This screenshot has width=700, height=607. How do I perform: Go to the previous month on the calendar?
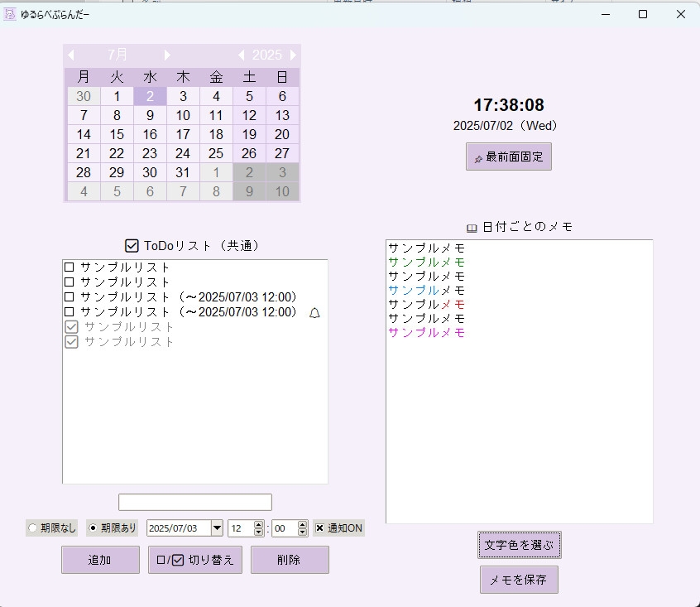(x=70, y=55)
